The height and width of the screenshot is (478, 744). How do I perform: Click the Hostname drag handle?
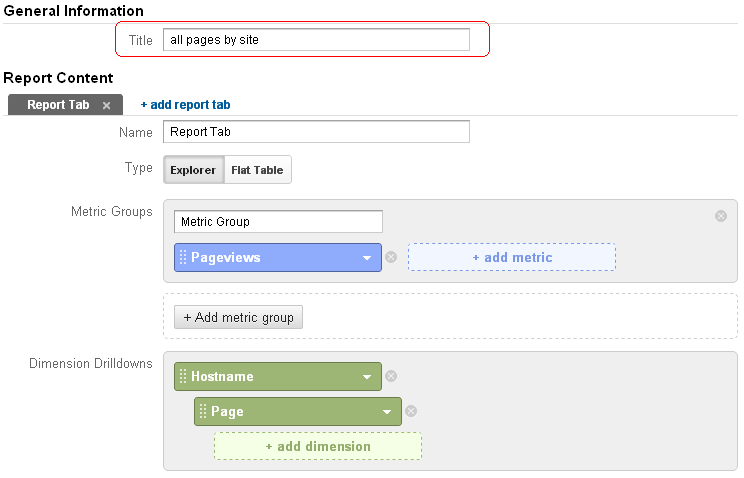(x=183, y=377)
